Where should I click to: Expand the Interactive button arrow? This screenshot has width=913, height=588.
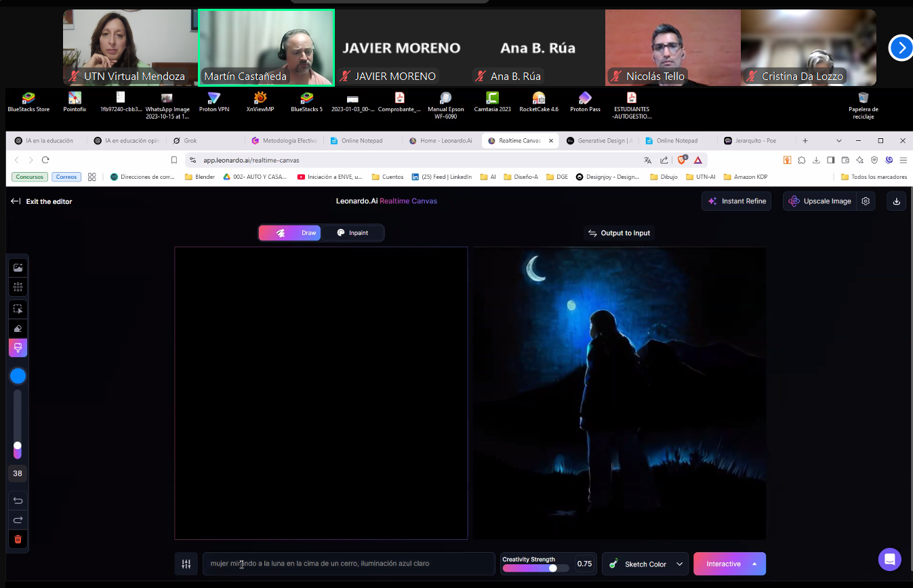(x=754, y=564)
